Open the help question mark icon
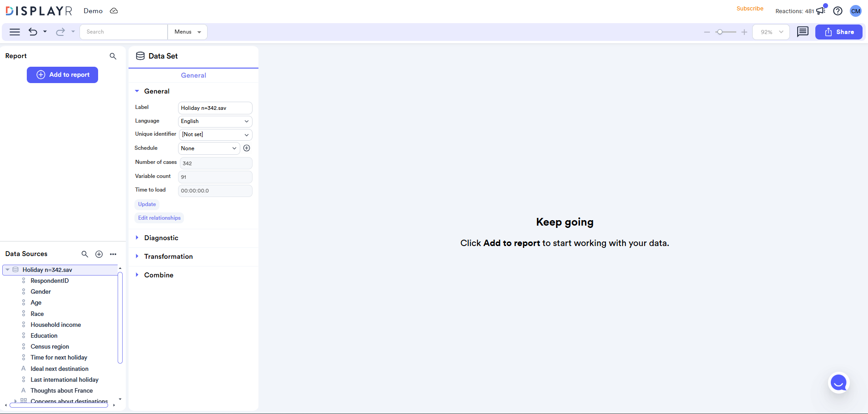The height and width of the screenshot is (414, 868). pos(838,11)
